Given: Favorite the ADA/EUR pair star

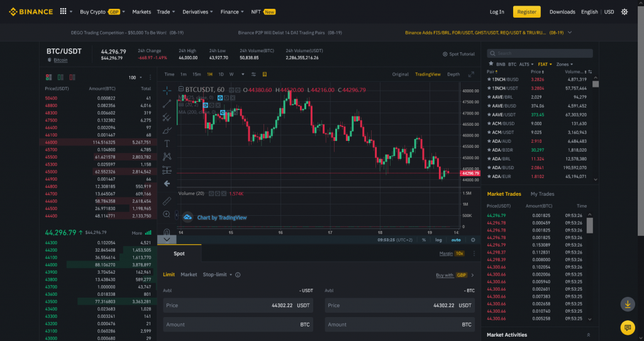Looking at the screenshot, I should pos(489,177).
